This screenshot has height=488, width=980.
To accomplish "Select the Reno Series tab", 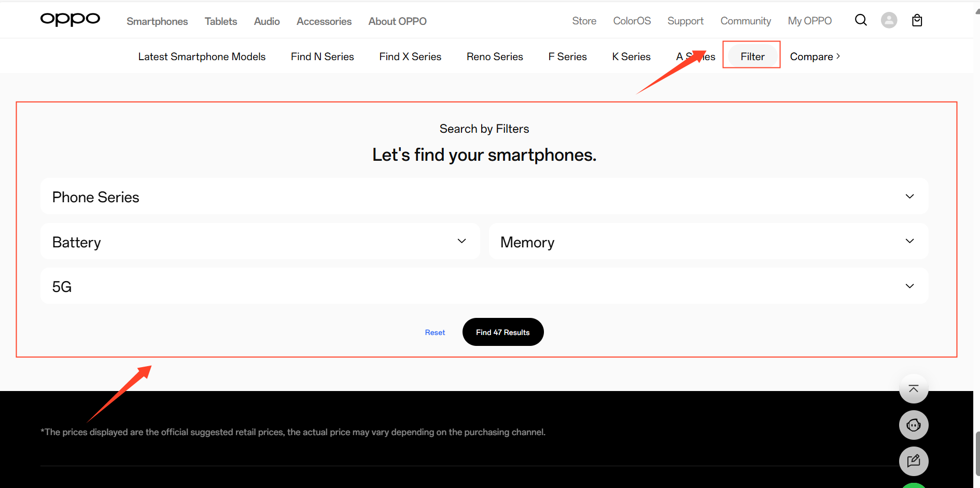I will [495, 57].
